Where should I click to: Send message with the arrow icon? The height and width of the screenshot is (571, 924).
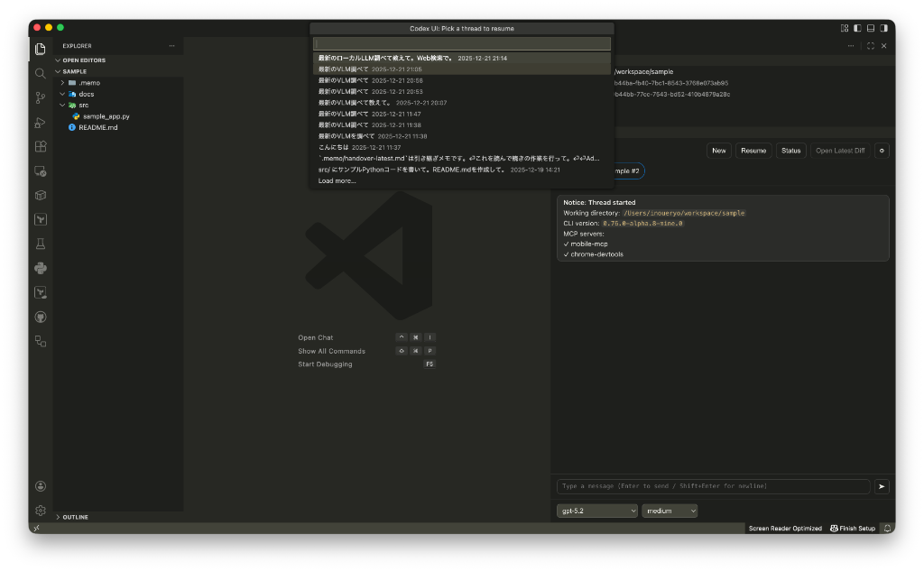click(882, 486)
